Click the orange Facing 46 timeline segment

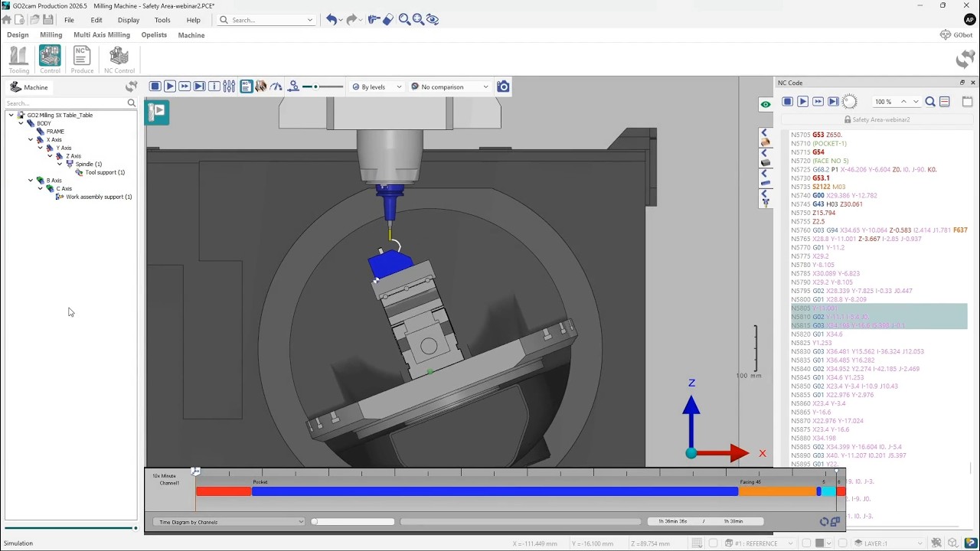(777, 491)
